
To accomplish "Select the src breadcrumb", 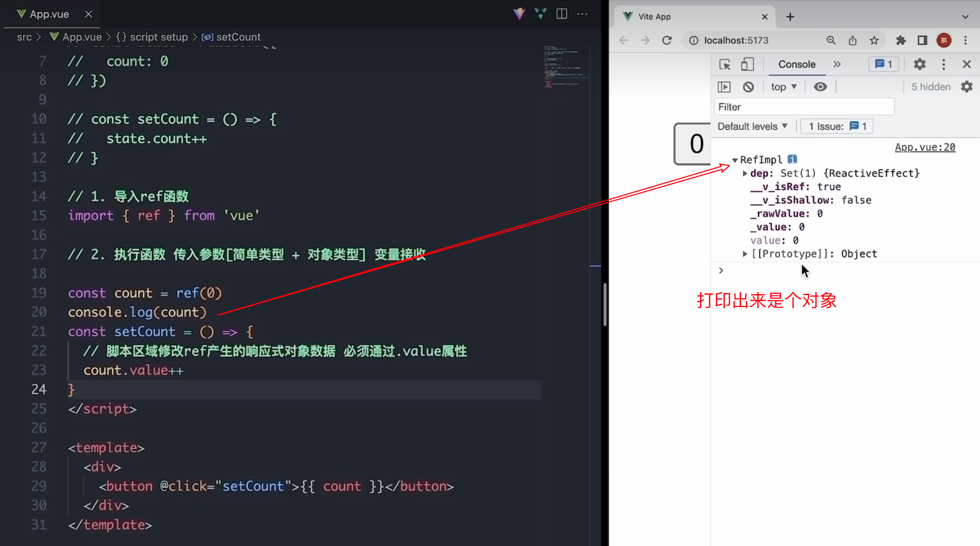I will pyautogui.click(x=24, y=37).
